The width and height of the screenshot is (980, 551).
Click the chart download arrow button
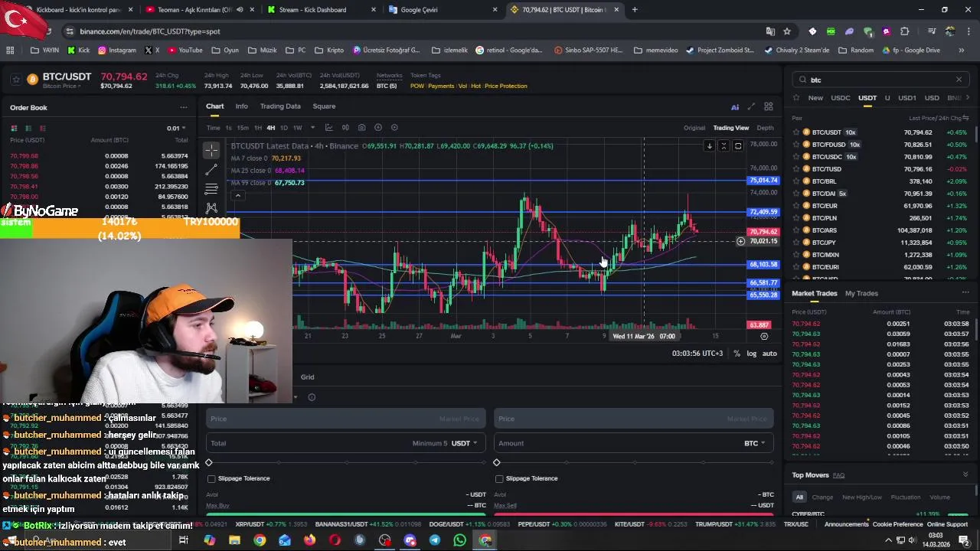[x=710, y=145]
